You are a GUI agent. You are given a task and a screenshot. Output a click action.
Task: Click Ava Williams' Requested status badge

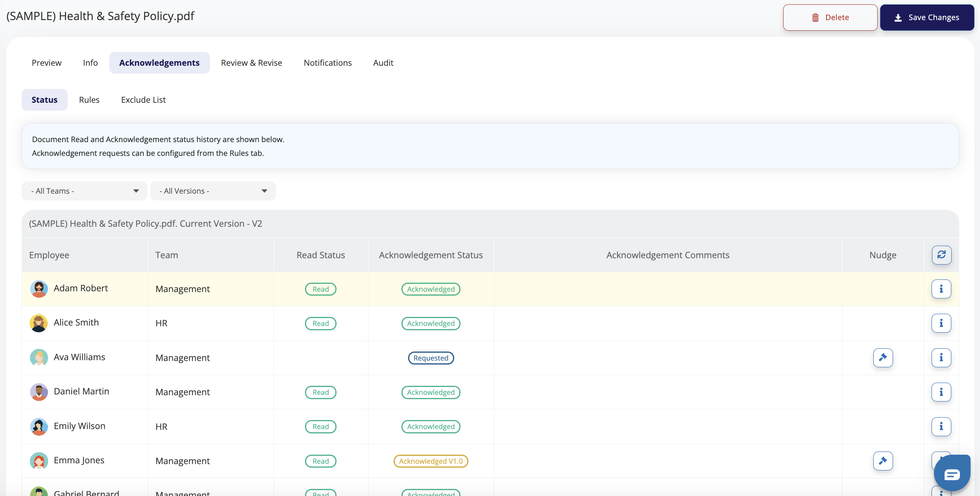point(431,358)
